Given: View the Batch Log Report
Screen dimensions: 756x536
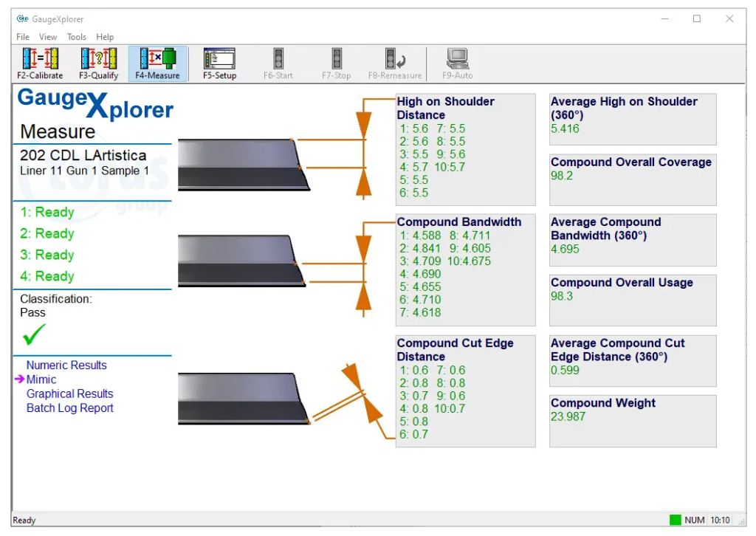Looking at the screenshot, I should 70,408.
